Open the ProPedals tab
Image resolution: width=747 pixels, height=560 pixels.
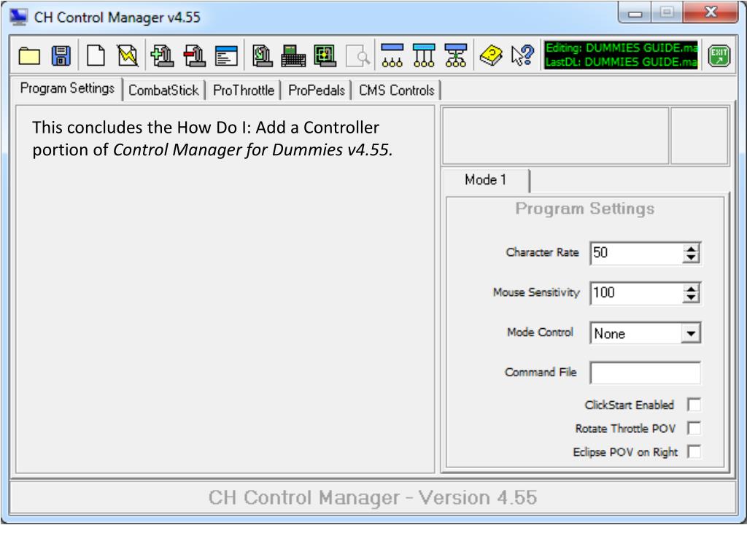(317, 90)
